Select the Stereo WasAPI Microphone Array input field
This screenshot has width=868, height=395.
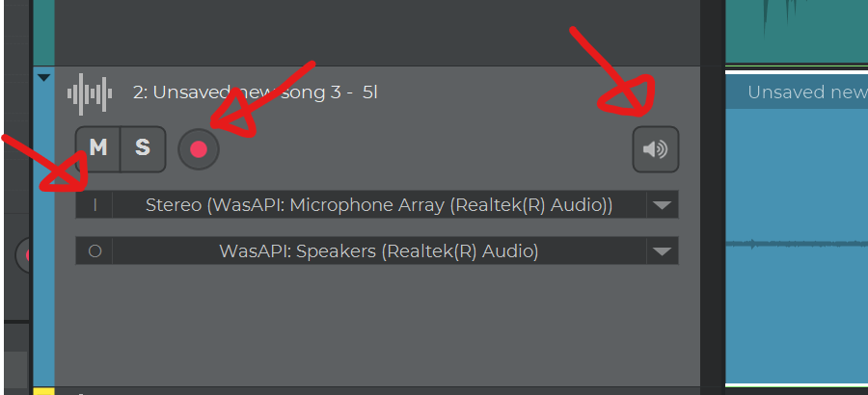[x=379, y=205]
